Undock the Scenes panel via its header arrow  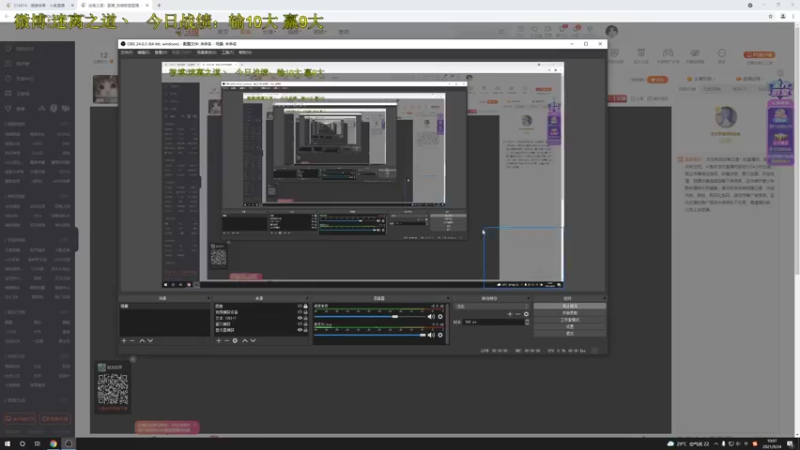[x=208, y=298]
